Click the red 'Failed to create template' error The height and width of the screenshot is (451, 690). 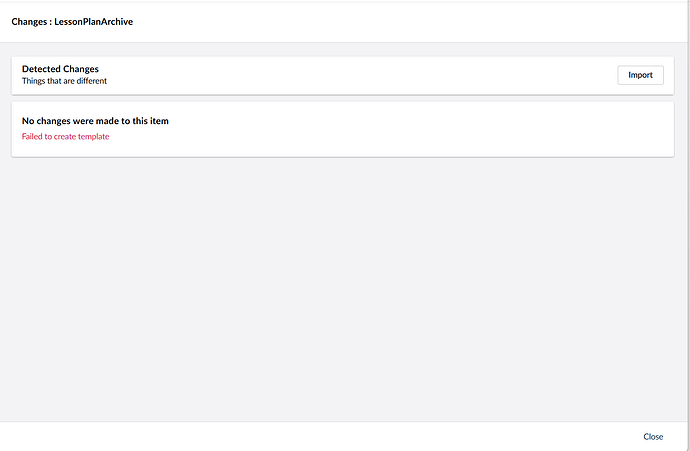pyautogui.click(x=65, y=136)
